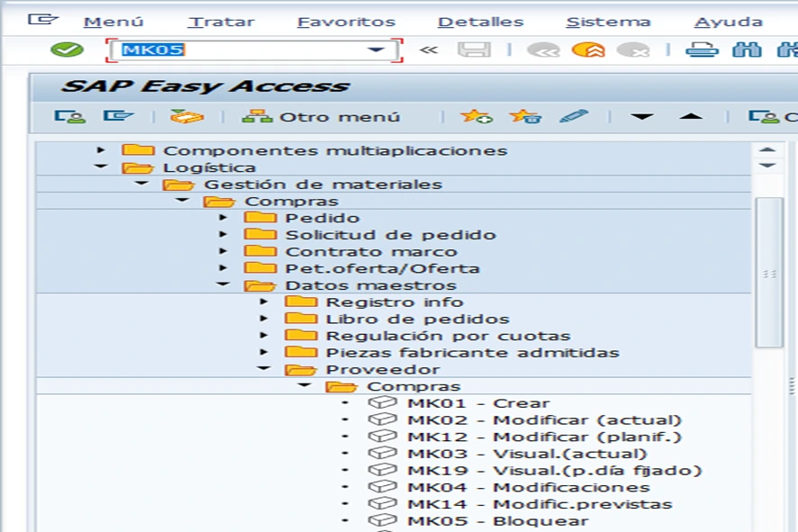Select the Logística folder label
This screenshot has height=532, width=798.
pos(209,167)
